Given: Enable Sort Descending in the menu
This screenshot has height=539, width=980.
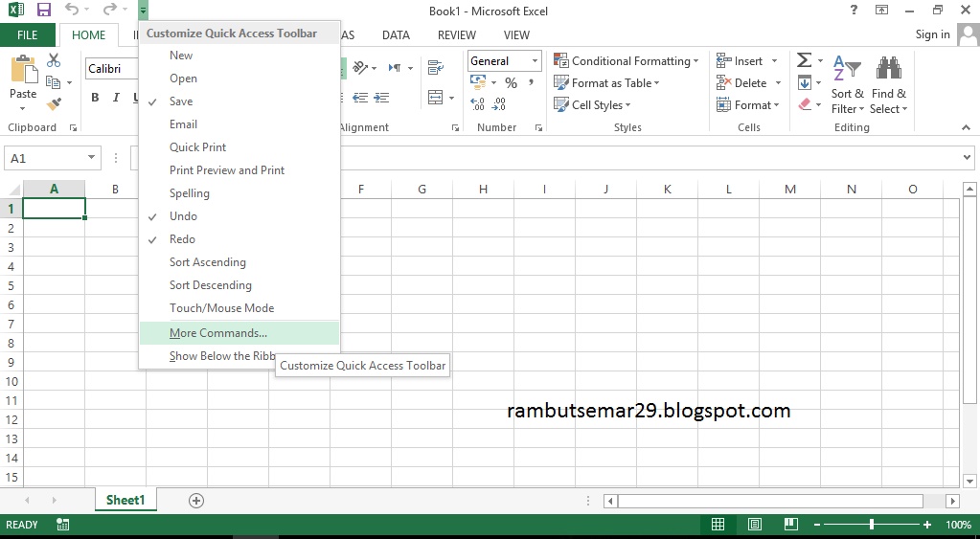Looking at the screenshot, I should (x=239, y=284).
